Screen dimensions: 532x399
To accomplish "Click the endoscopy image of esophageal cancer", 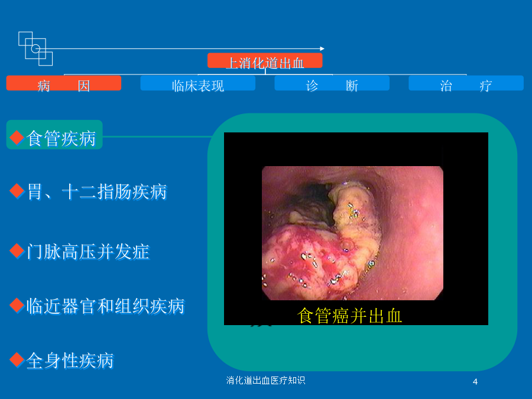I will click(x=352, y=233).
